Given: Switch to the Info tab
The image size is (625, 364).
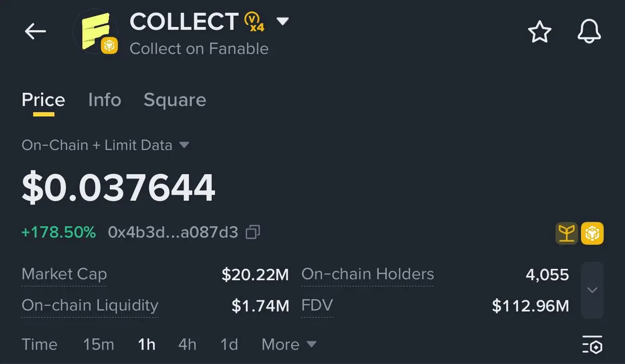Looking at the screenshot, I should coord(105,99).
